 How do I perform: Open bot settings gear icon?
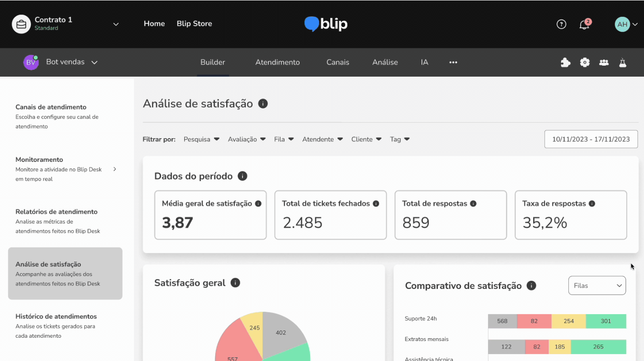pyautogui.click(x=585, y=62)
